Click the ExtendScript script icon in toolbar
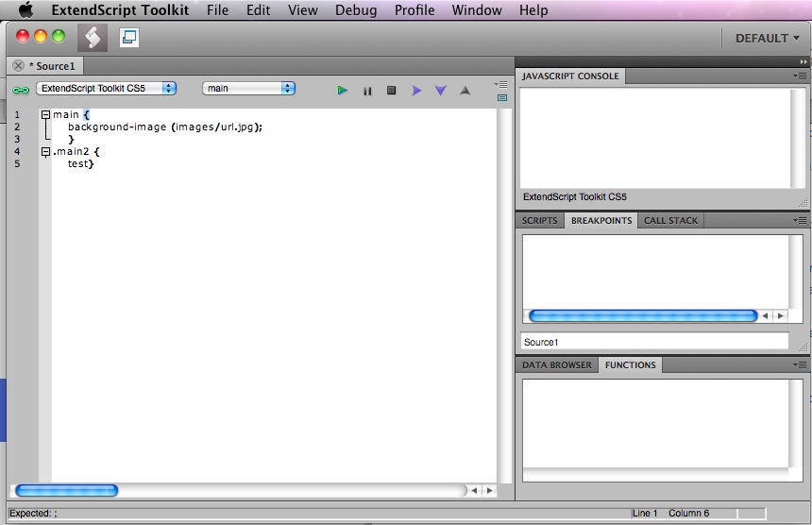Image resolution: width=812 pixels, height=525 pixels. [93, 38]
